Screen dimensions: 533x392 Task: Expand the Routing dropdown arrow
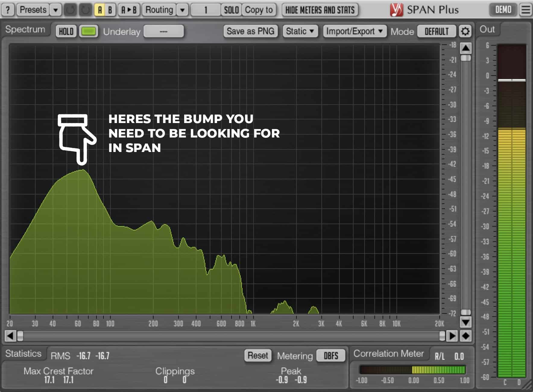click(182, 10)
